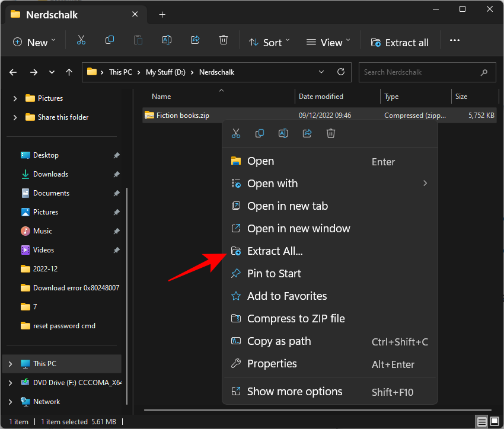
Task: Click inside the Search Nerdschalk field
Action: [x=421, y=72]
